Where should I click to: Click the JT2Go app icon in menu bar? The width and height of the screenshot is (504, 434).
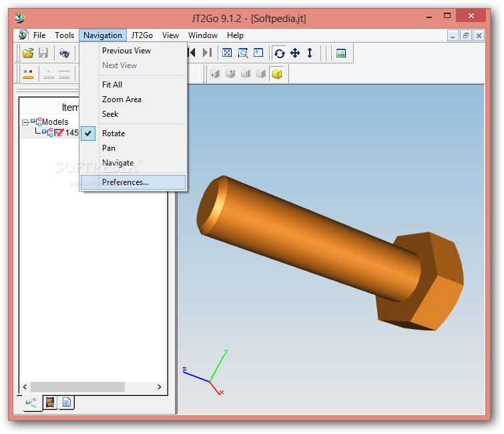[x=23, y=35]
